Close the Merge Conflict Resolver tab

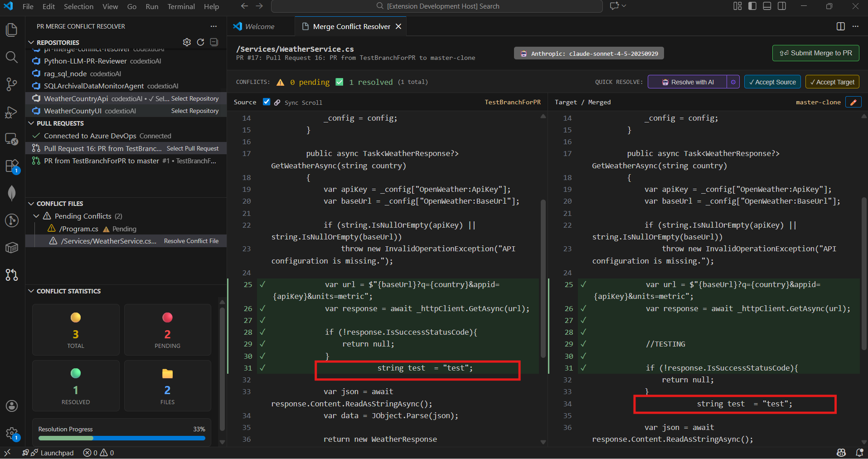coord(398,26)
